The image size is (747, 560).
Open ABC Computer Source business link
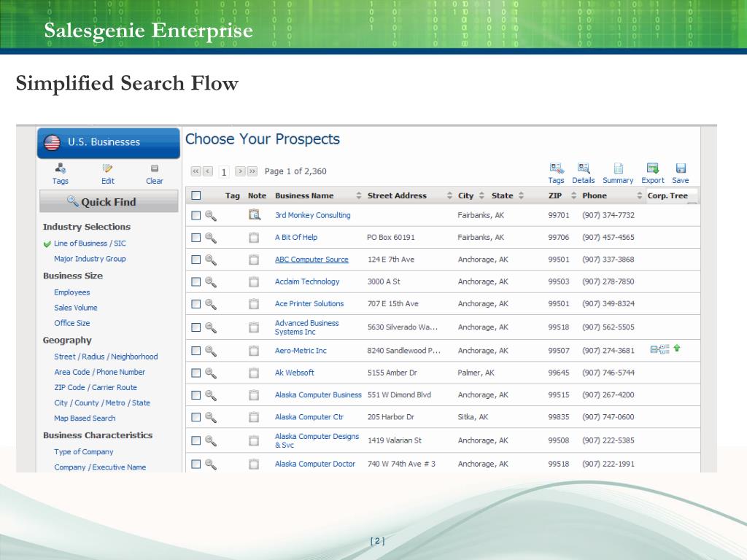tap(311, 260)
